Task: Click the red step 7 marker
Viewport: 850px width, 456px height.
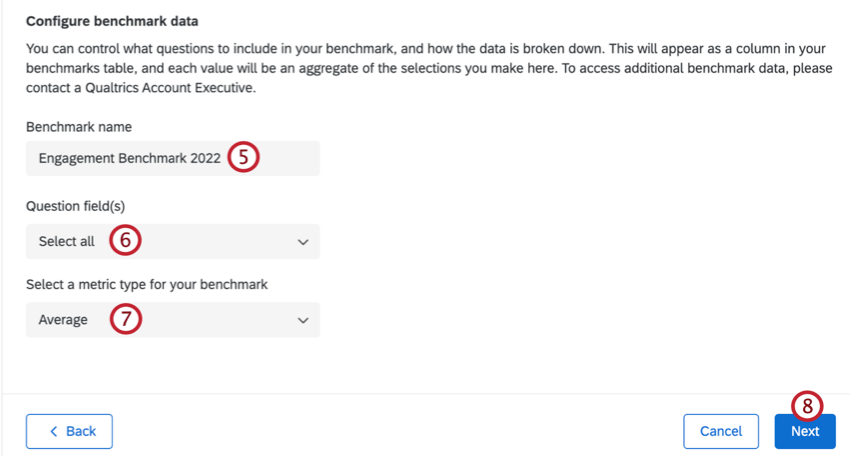Action: tap(125, 320)
